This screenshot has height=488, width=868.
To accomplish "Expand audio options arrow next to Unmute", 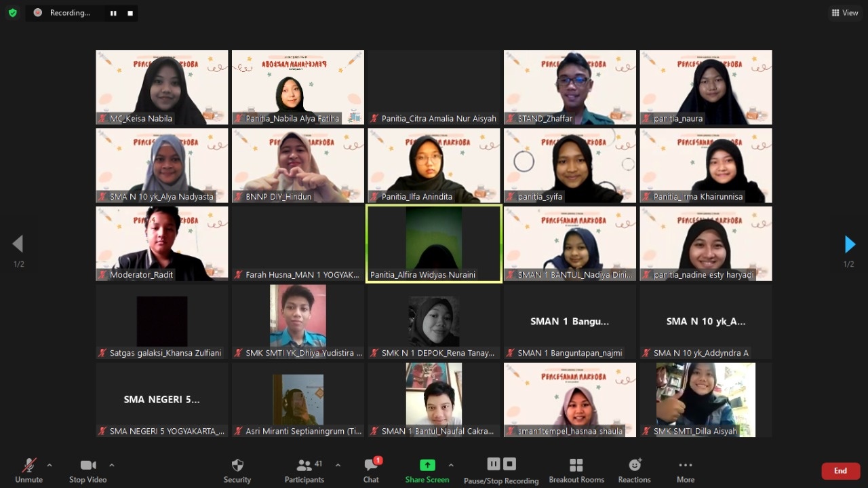I will pos(50,465).
